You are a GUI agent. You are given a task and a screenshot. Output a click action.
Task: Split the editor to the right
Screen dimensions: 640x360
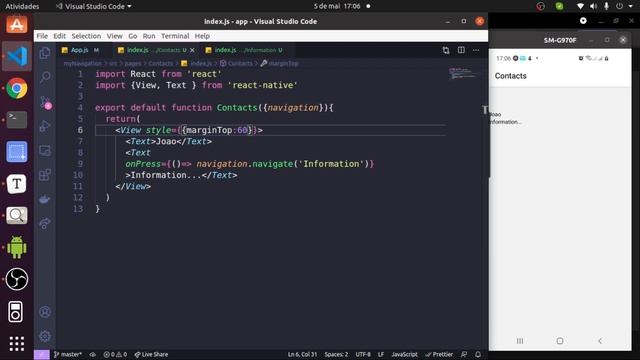[x=461, y=50]
